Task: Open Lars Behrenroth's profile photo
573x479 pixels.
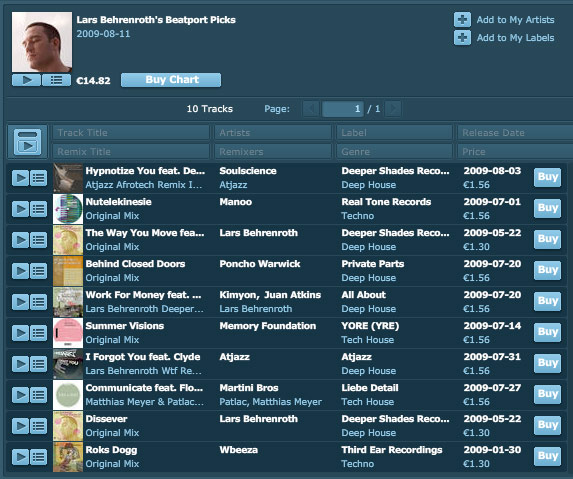Action: coord(42,42)
